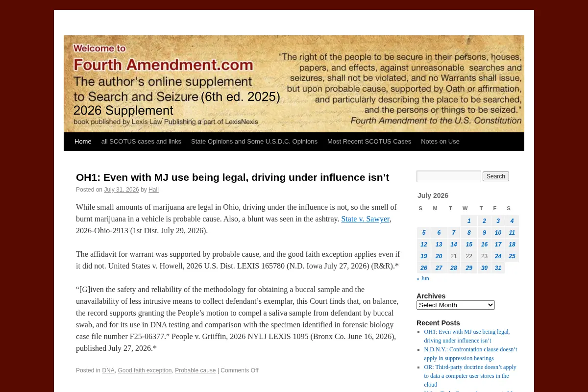
Task: Open calendar posts for July 10
Action: [x=498, y=233]
